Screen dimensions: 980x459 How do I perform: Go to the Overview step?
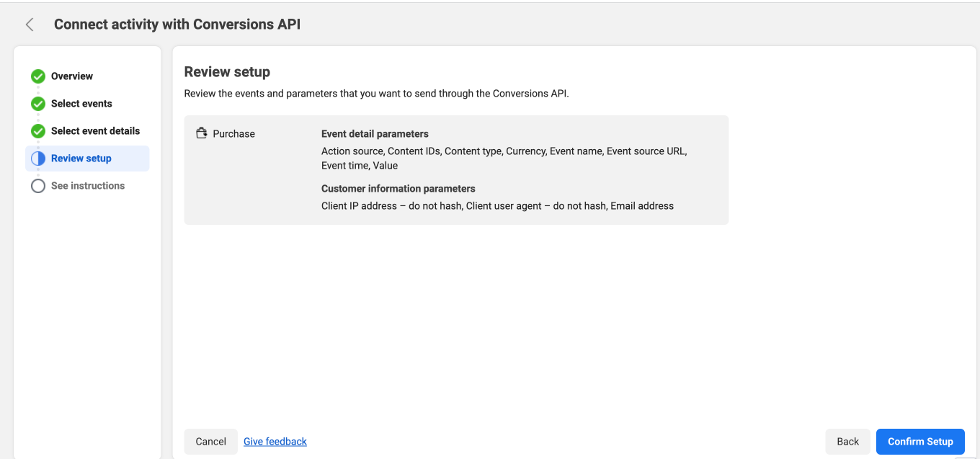pos(72,76)
